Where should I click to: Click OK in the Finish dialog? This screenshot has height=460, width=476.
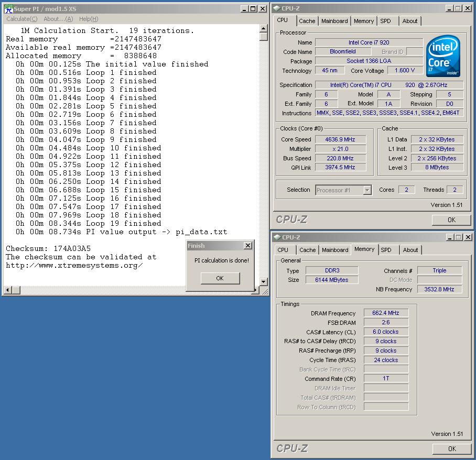pos(220,278)
